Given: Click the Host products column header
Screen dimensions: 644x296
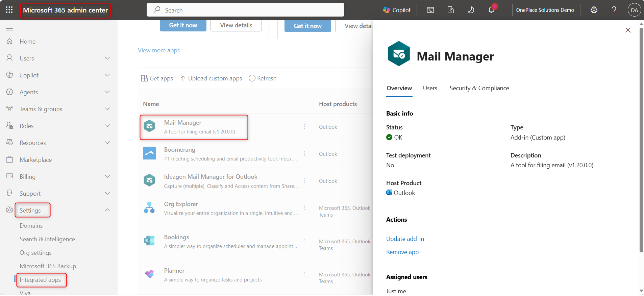Looking at the screenshot, I should (338, 104).
